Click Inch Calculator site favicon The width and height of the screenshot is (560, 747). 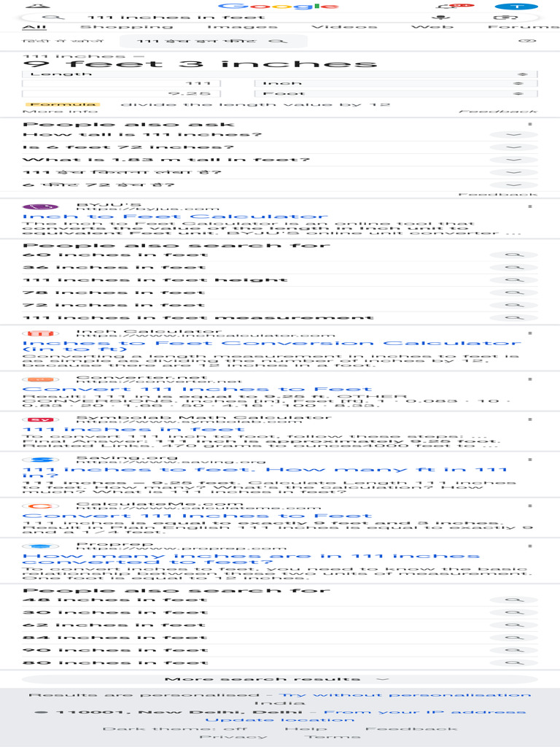click(x=41, y=333)
